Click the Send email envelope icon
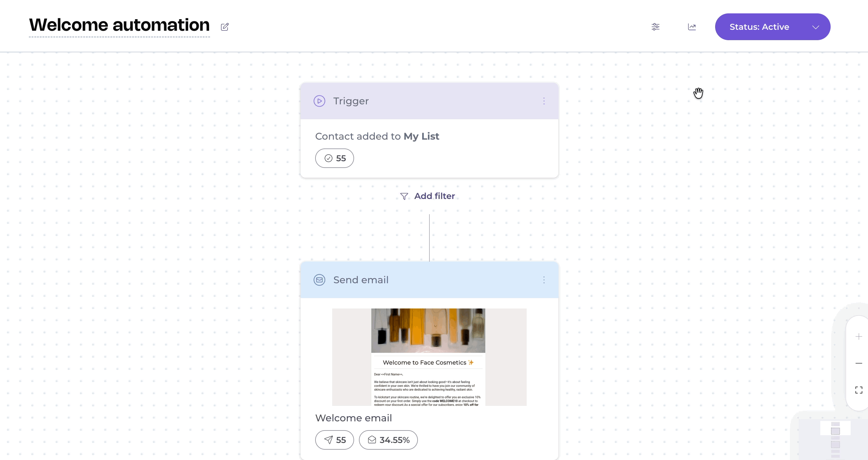 pos(319,280)
